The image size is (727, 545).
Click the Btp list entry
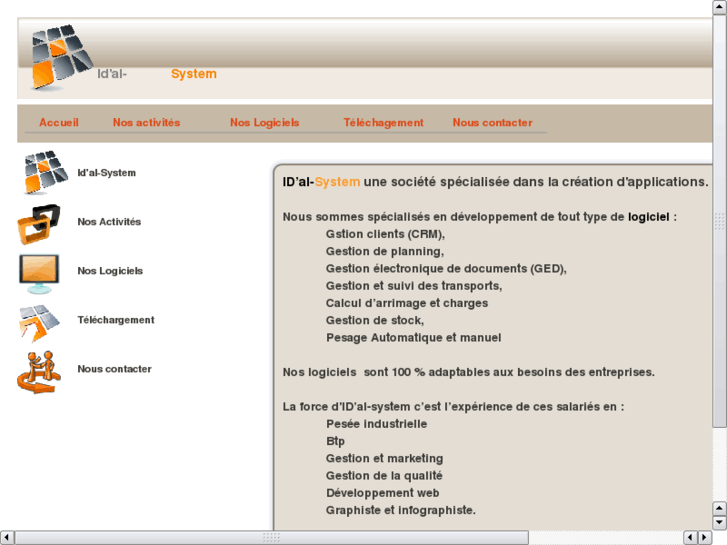pos(335,441)
